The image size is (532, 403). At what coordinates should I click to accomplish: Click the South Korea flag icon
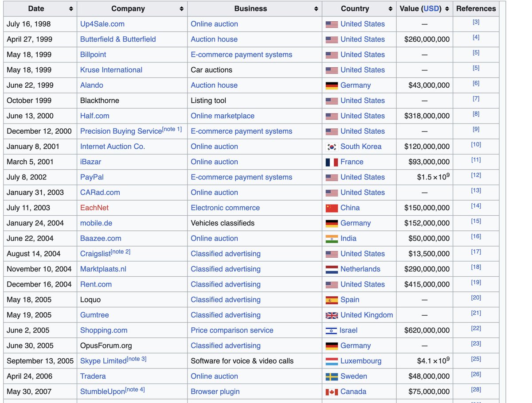click(x=332, y=147)
